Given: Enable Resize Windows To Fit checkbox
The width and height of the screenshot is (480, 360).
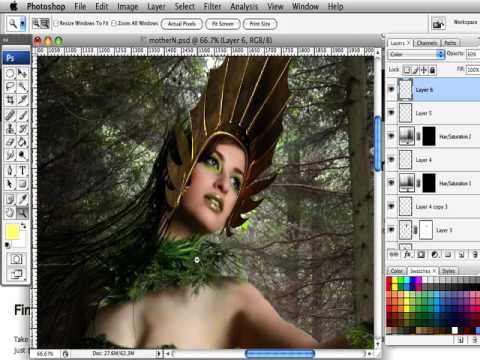Looking at the screenshot, I should coord(56,23).
